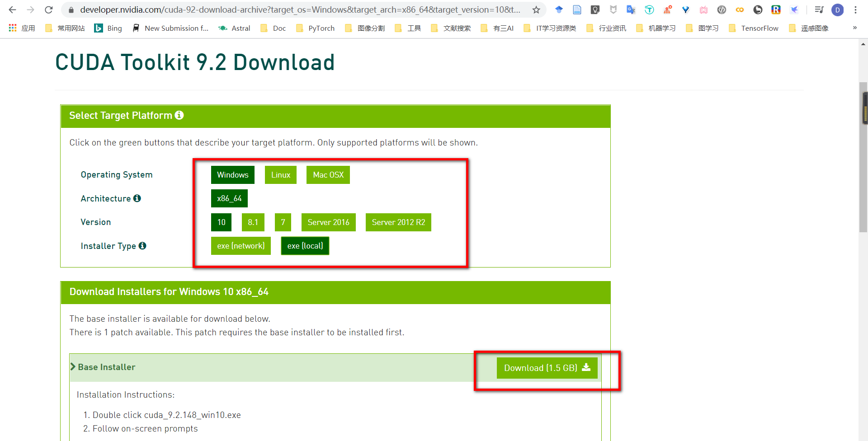Select the exe (network) installer type

[241, 246]
